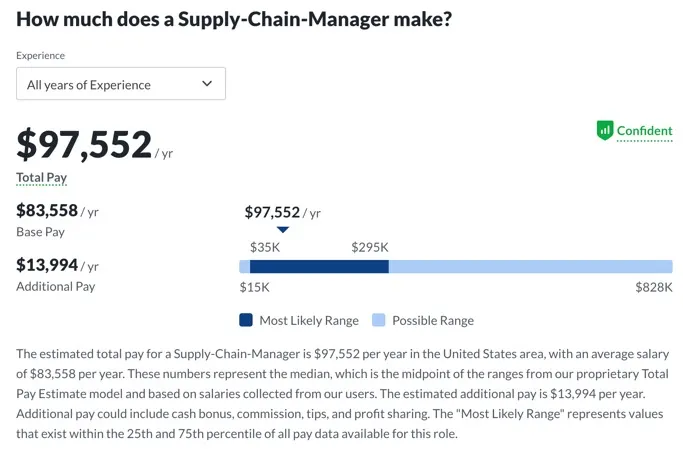Click the underlined "Total Pay" label

(42, 178)
